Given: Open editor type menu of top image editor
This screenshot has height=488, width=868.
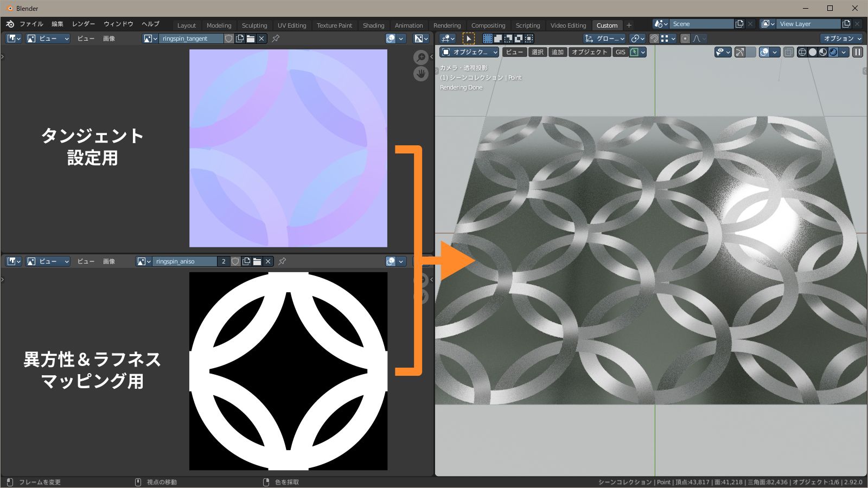Looking at the screenshot, I should 14,38.
